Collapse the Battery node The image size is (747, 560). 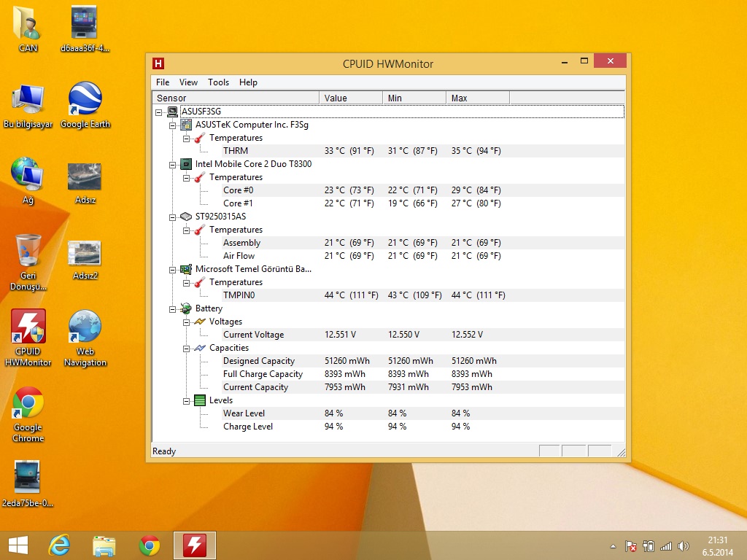172,309
